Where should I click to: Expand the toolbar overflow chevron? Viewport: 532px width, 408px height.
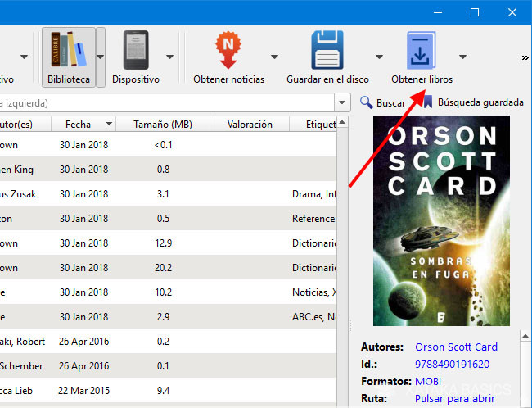[x=525, y=57]
